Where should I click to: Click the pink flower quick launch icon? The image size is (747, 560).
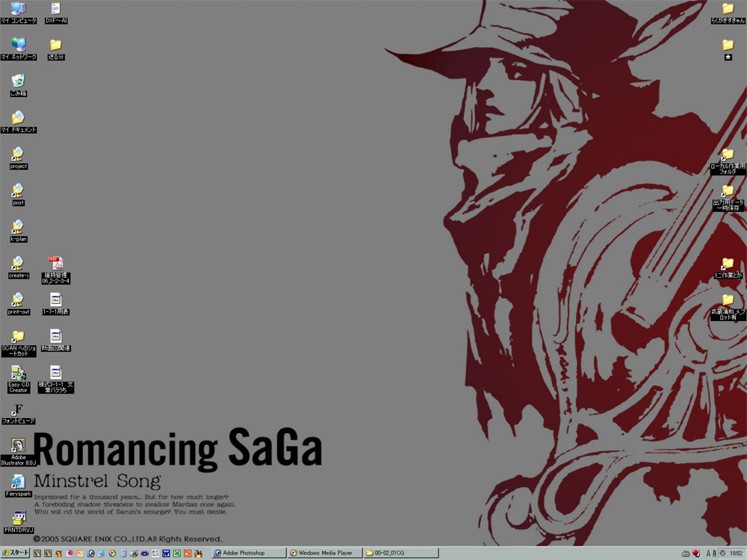69,553
